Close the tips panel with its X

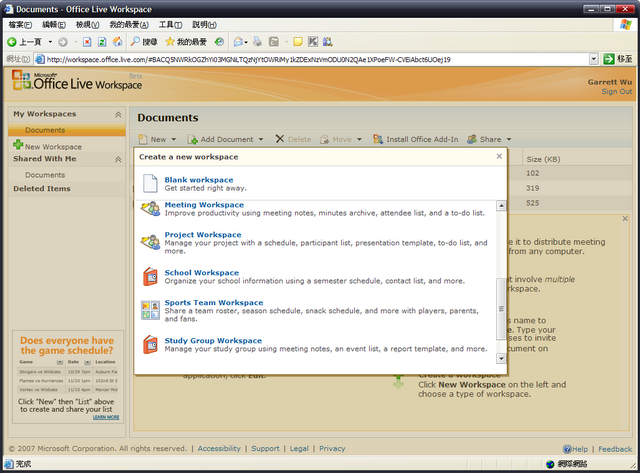click(x=625, y=219)
